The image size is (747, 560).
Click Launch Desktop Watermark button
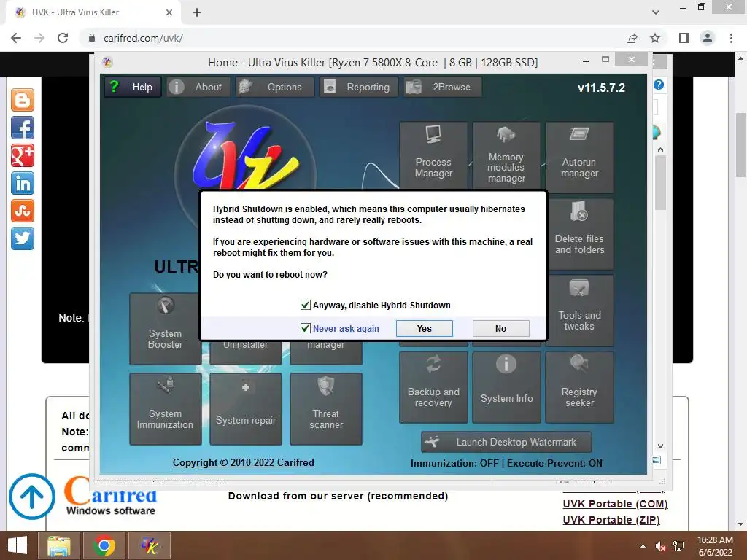click(x=506, y=442)
